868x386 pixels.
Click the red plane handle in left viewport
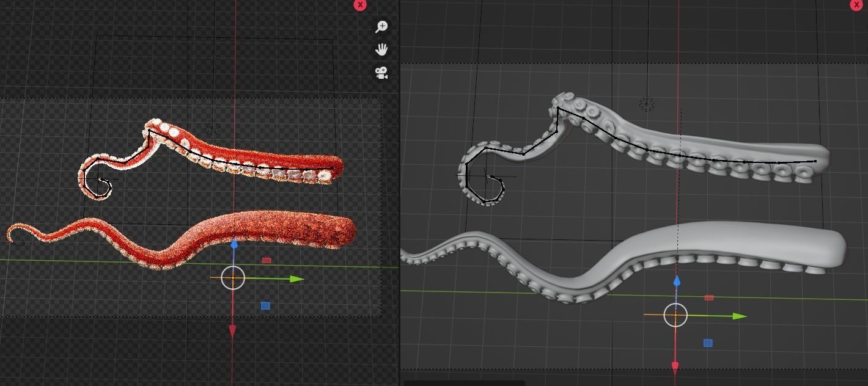point(267,260)
